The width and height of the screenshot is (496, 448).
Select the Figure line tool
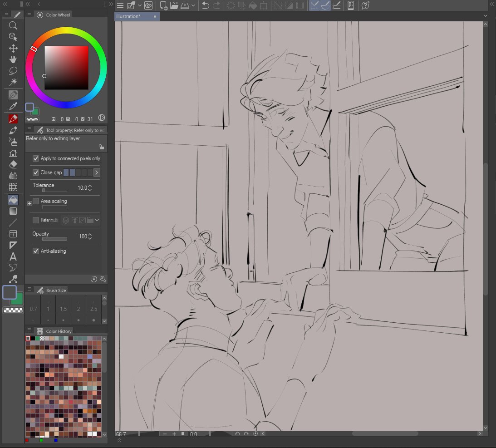tap(13, 222)
